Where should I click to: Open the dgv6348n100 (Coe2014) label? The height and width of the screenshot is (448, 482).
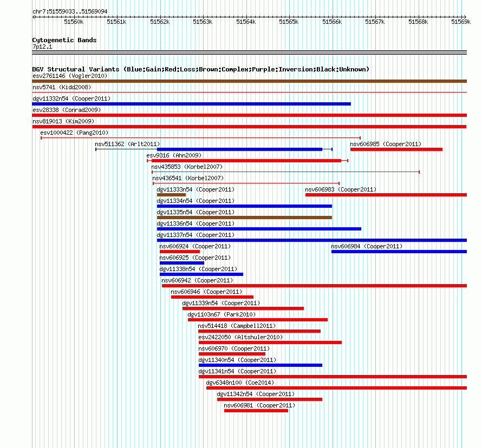point(240,383)
